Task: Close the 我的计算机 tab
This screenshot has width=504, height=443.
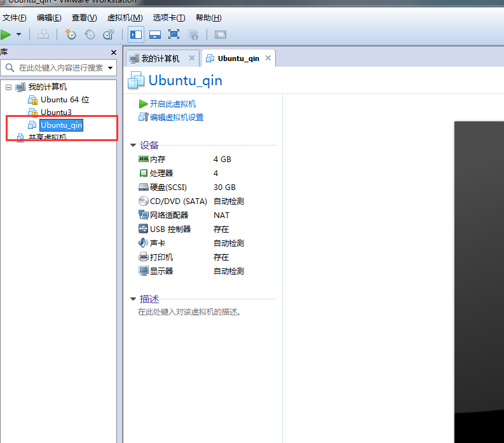Action: click(192, 58)
